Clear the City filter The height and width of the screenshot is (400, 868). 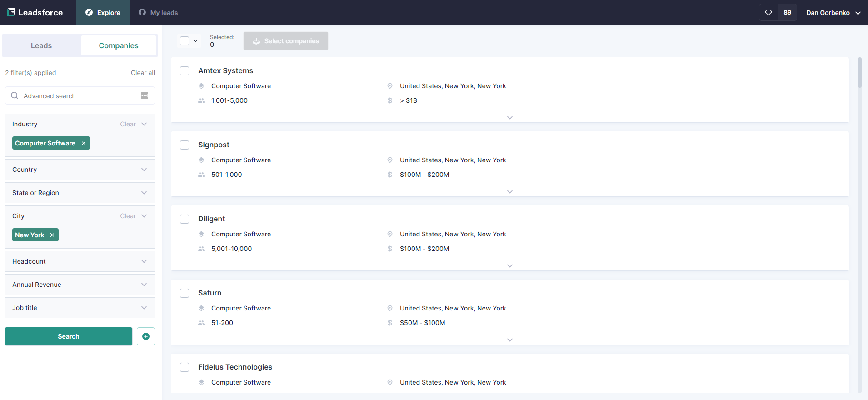[128, 216]
